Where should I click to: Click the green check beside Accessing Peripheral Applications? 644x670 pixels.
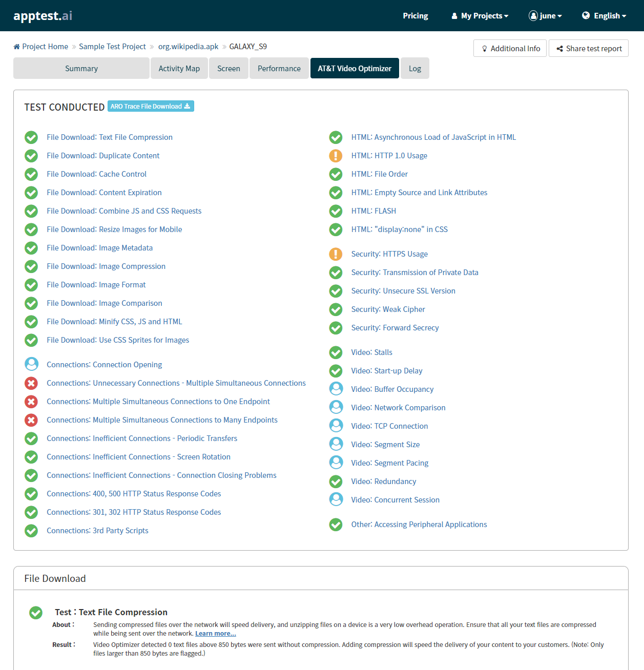click(x=336, y=525)
